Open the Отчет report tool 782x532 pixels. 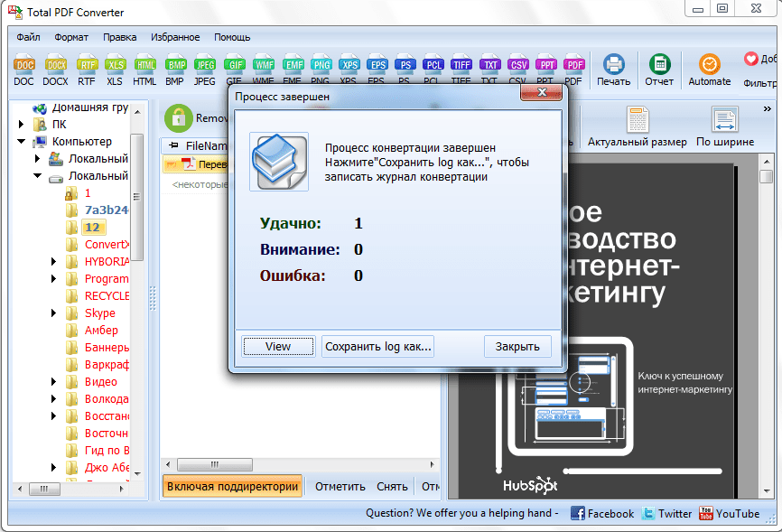[659, 65]
